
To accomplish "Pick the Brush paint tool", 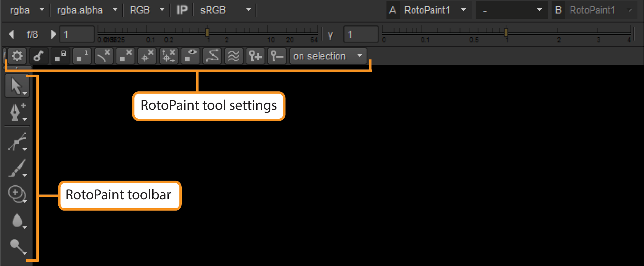I will [x=17, y=168].
